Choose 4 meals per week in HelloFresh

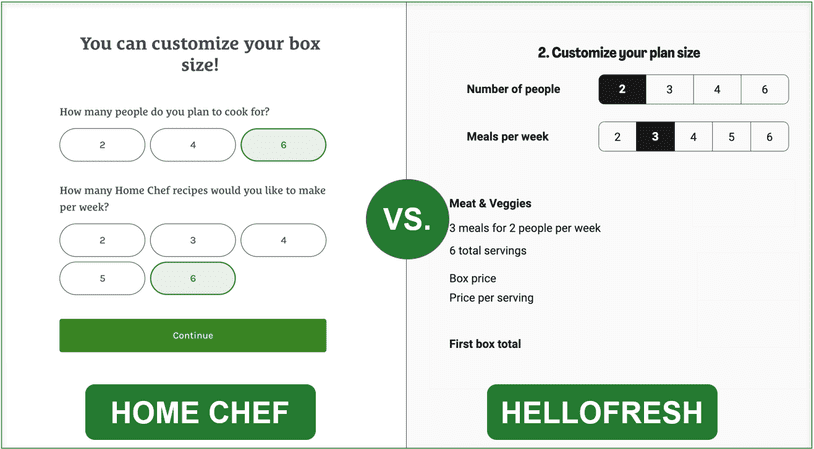pyautogui.click(x=693, y=137)
